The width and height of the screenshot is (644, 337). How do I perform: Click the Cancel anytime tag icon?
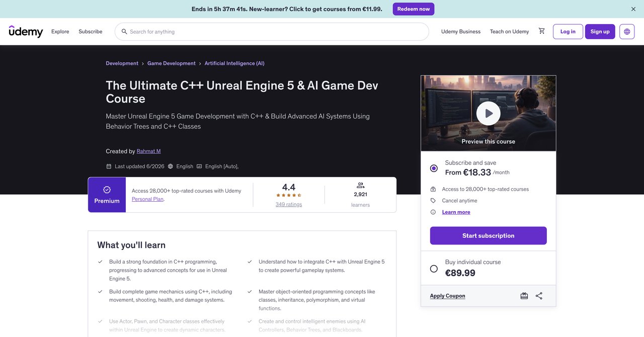(433, 201)
